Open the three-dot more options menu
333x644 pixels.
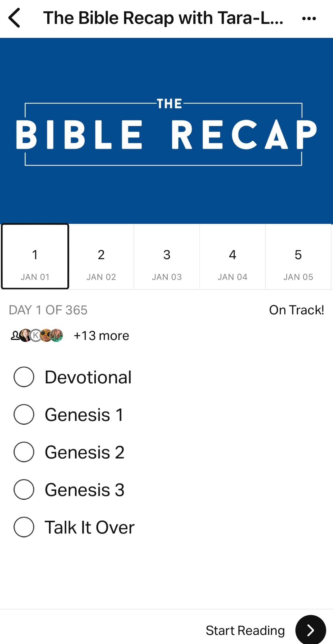(x=309, y=19)
